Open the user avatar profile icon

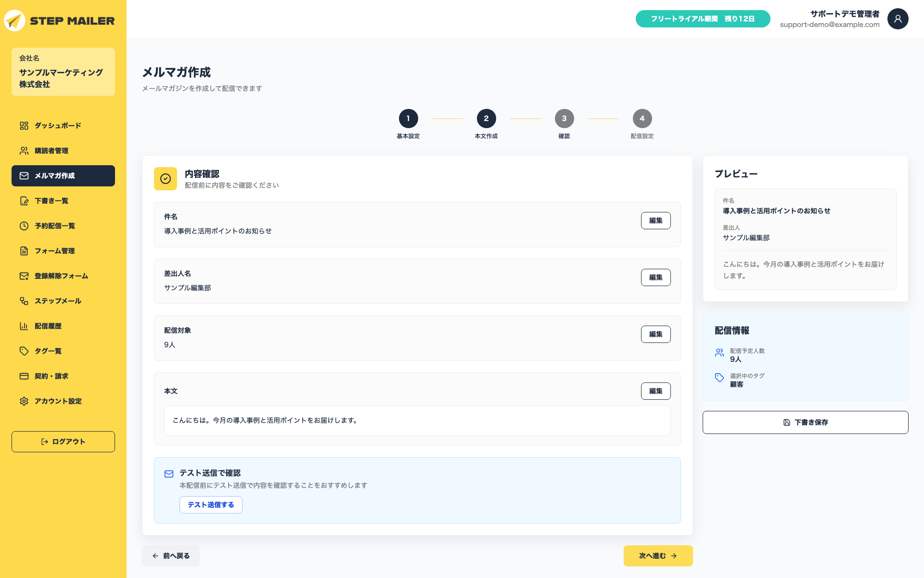898,19
